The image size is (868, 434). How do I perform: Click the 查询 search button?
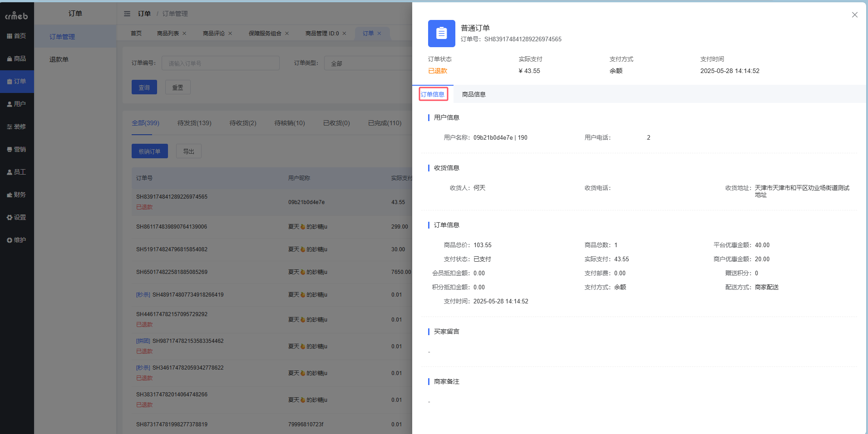pos(144,87)
